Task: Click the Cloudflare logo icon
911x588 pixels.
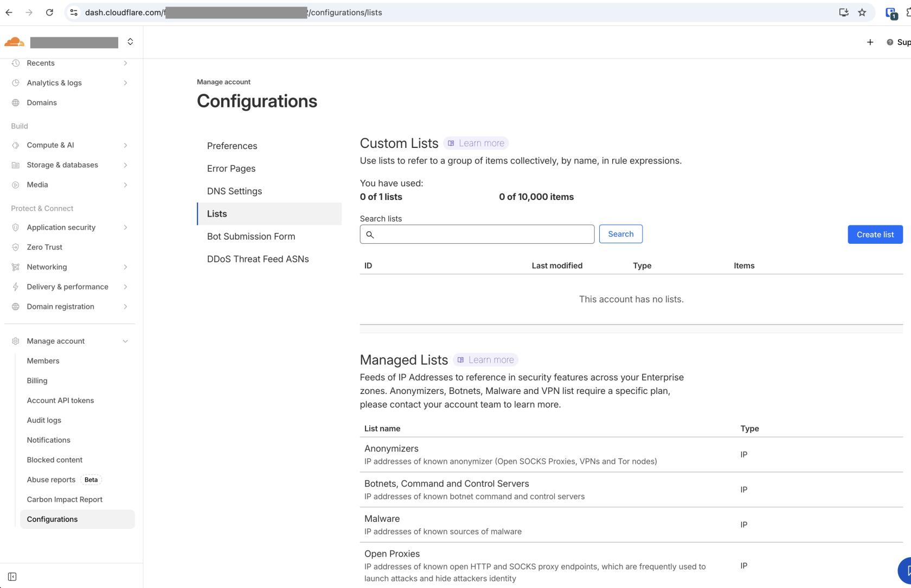Action: (15, 42)
